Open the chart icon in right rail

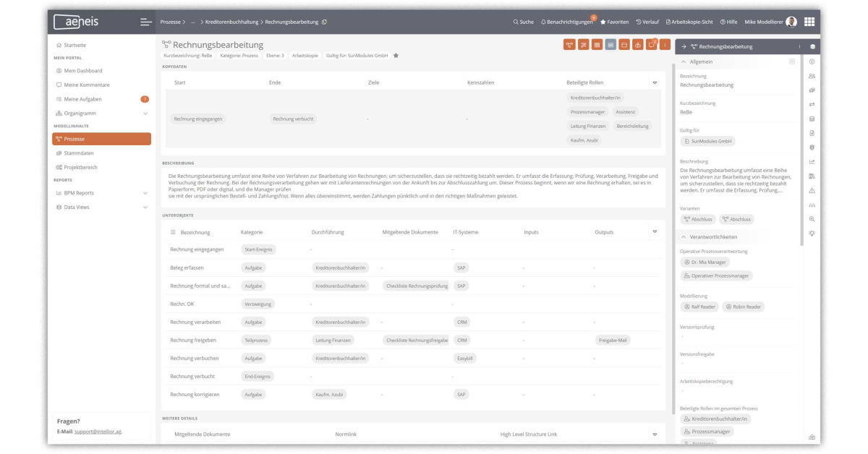point(812,162)
